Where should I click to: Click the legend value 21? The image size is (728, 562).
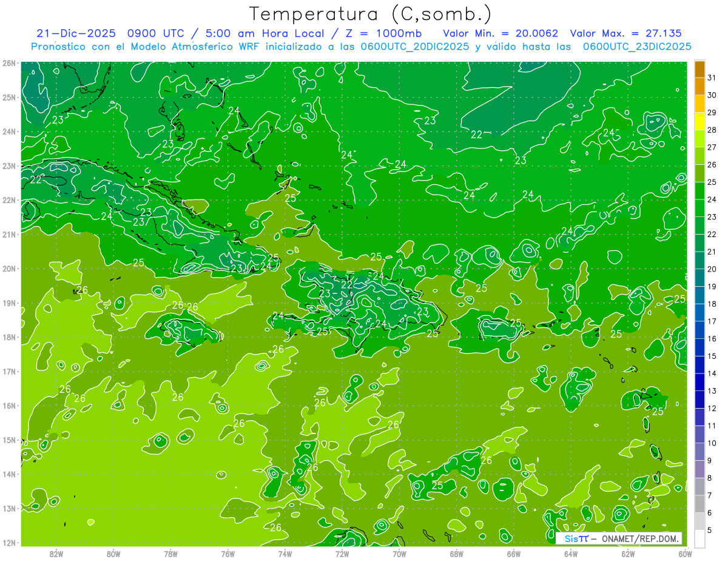point(712,252)
